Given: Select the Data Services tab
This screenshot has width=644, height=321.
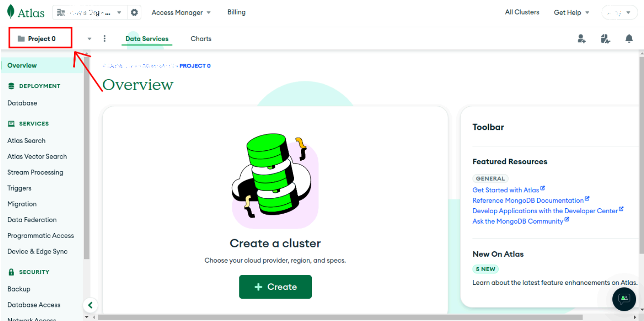Looking at the screenshot, I should (x=147, y=38).
